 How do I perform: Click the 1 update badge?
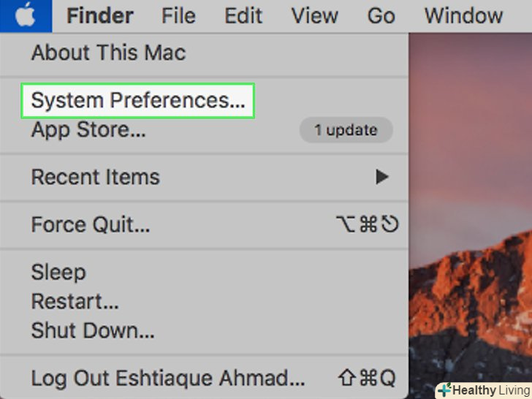pyautogui.click(x=346, y=131)
